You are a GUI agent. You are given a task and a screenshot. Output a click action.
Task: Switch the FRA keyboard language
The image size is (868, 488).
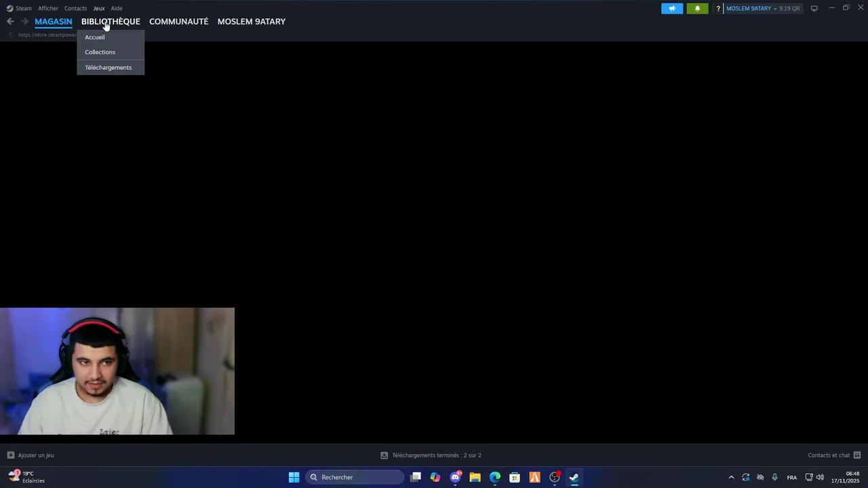(x=792, y=477)
